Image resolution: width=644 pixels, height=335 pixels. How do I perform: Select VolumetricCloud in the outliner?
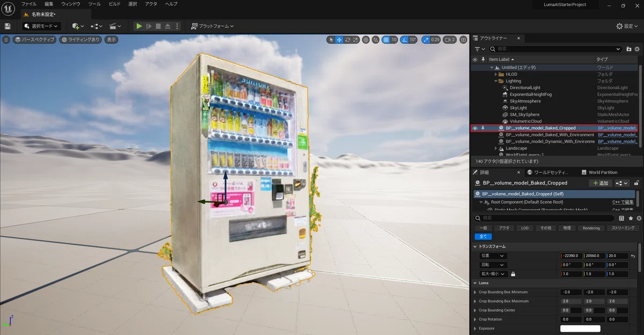pyautogui.click(x=525, y=121)
